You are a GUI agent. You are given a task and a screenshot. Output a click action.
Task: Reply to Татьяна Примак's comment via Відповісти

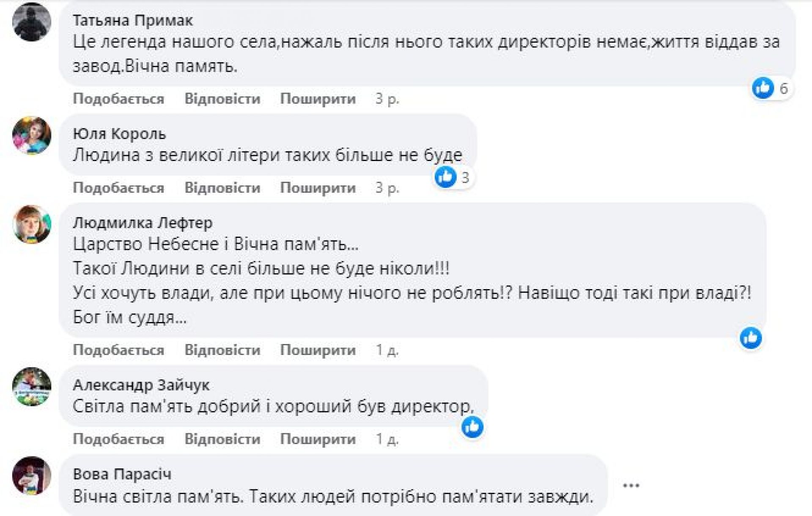coord(222,99)
